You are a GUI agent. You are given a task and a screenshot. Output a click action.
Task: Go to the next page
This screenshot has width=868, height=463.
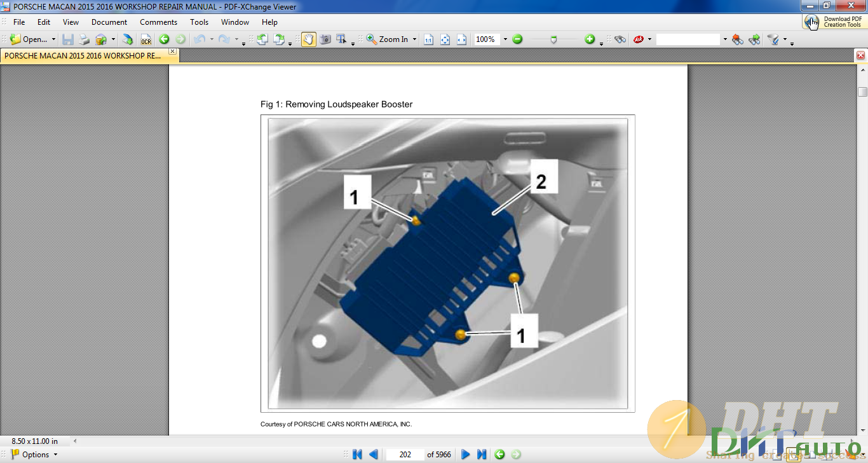tap(465, 454)
